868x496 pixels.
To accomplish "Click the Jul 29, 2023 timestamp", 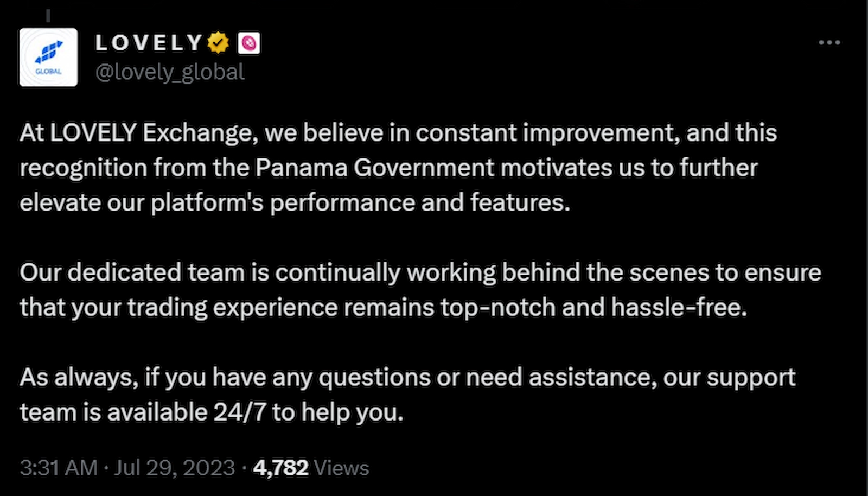I will 174,467.
